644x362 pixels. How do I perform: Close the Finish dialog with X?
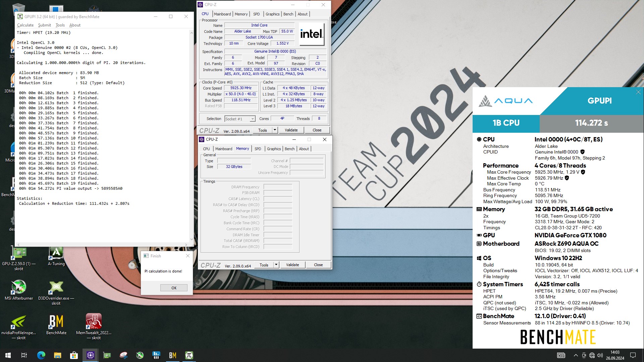point(187,256)
